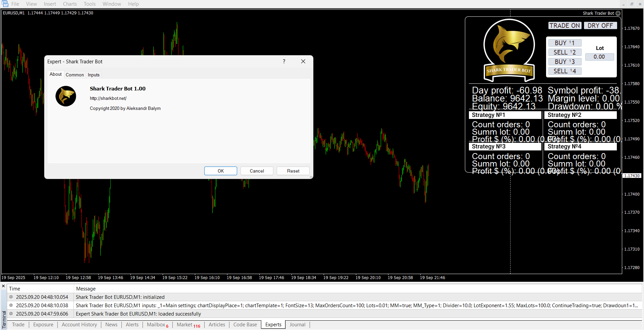The image size is (644, 330).
Task: Click the Shark Trader Bot logo in dialog
Action: coord(66,96)
